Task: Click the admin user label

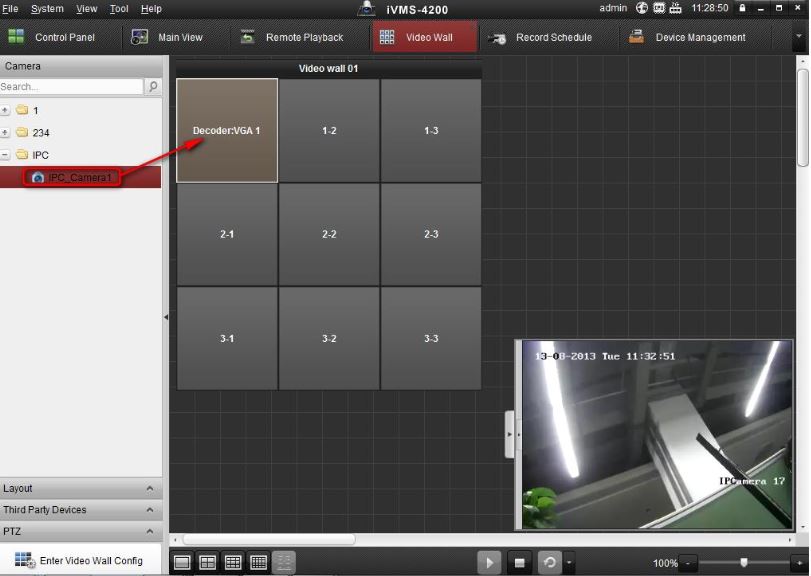Action: pyautogui.click(x=613, y=8)
